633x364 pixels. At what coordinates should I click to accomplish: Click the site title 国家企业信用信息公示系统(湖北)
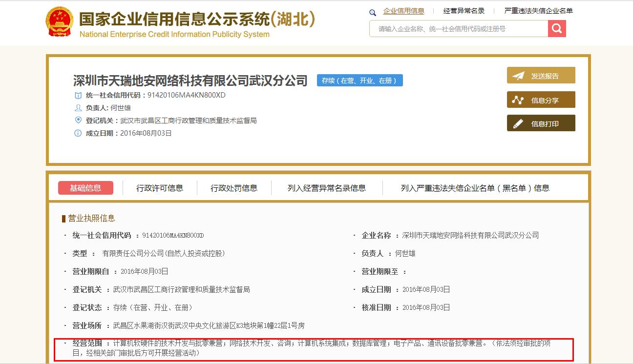pos(197,19)
